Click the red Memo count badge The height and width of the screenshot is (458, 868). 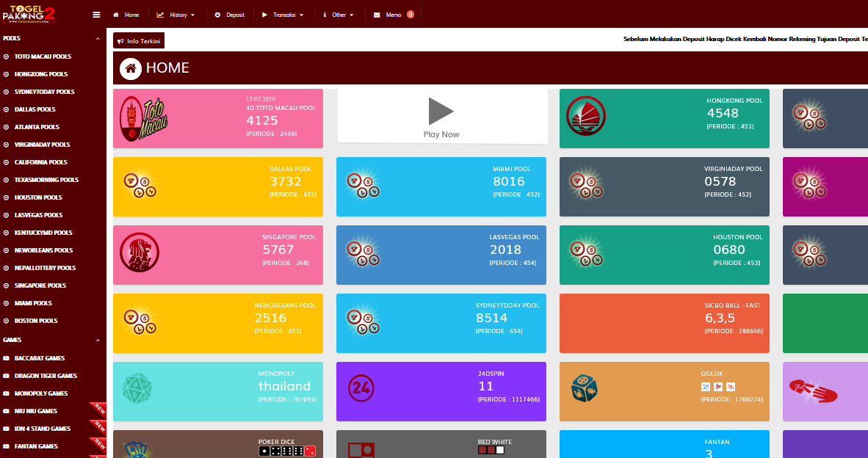(411, 15)
